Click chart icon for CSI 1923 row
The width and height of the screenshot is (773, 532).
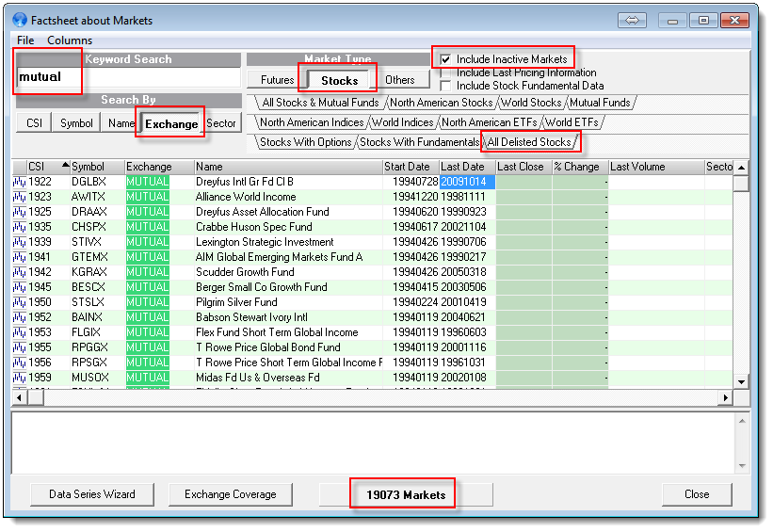[19, 197]
